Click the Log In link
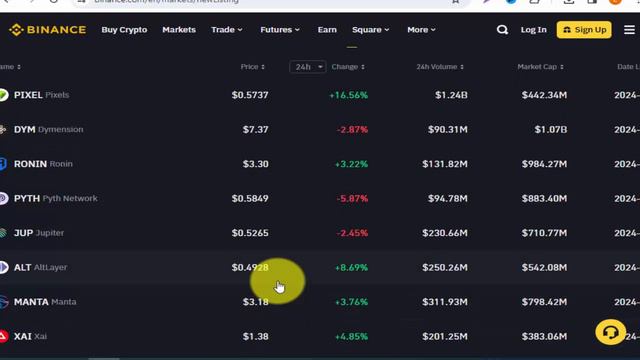640x360 pixels. pos(533,30)
